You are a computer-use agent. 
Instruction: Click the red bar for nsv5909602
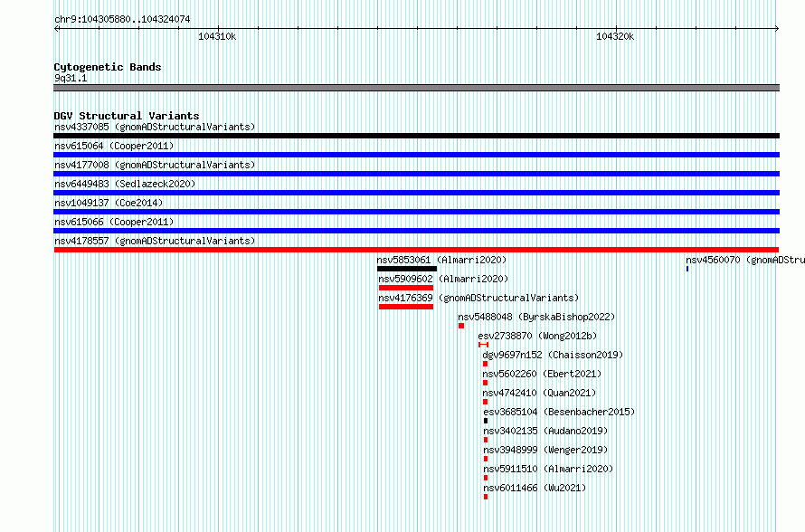click(x=406, y=288)
